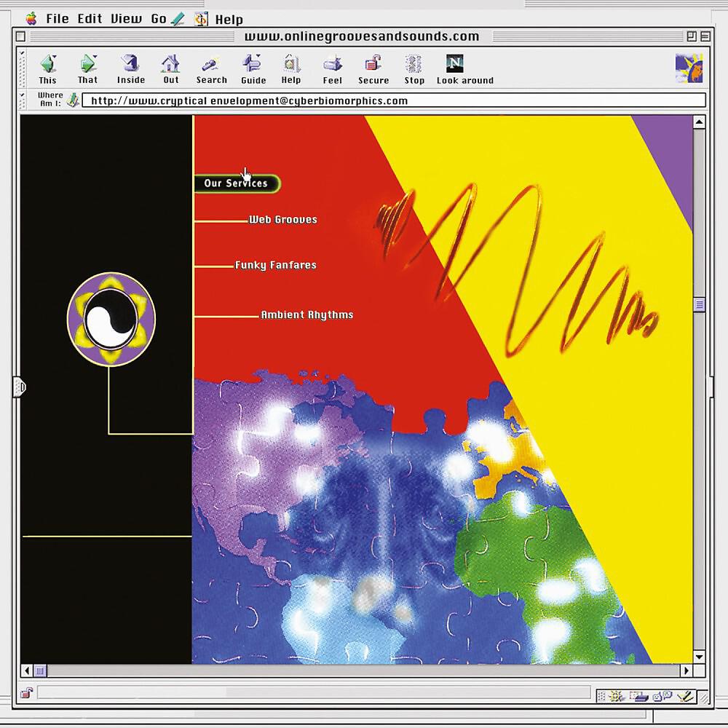The height and width of the screenshot is (728, 728).
Task: Collapse the navigation toolbar via its grip
Action: click(23, 68)
